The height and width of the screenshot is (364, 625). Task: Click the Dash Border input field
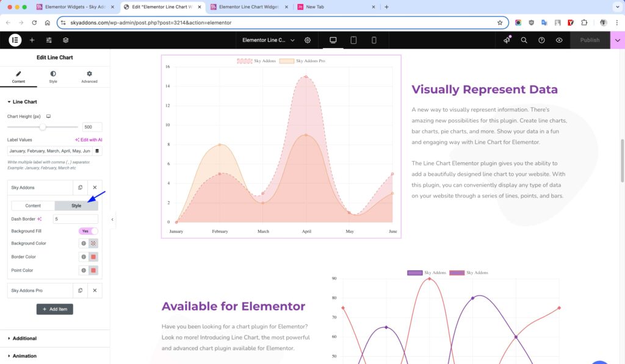[x=75, y=219]
